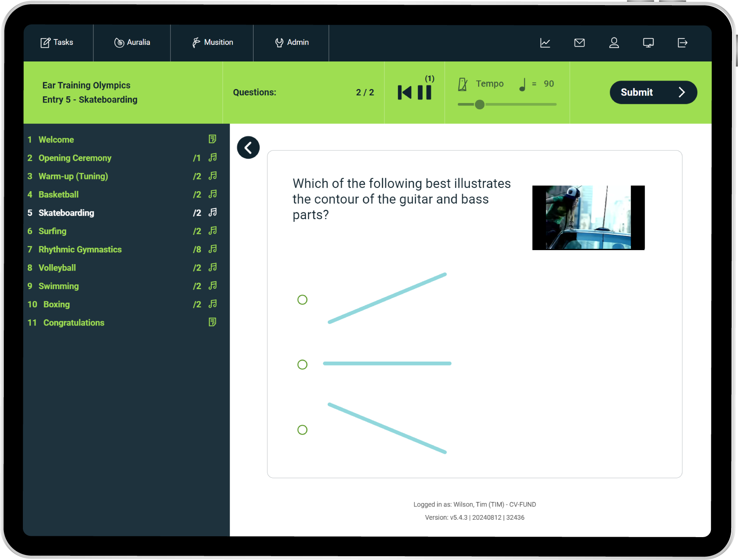Open the Auralia menu
The width and height of the screenshot is (738, 560).
coord(132,42)
